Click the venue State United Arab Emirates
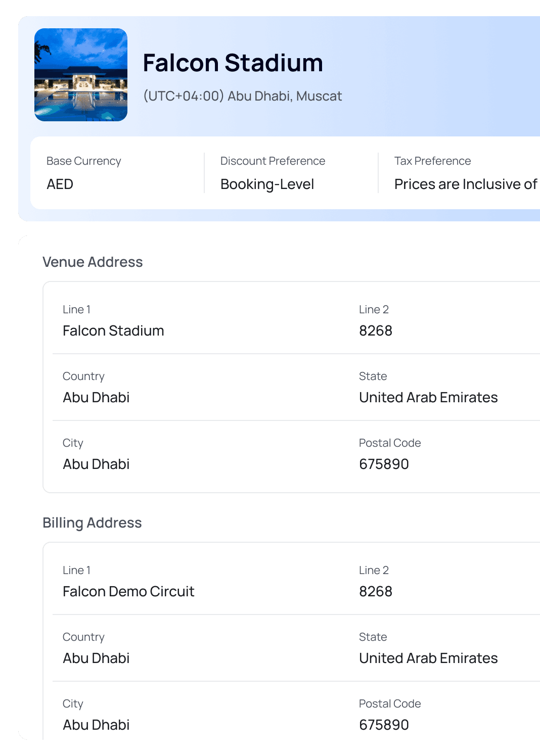The width and height of the screenshot is (540, 756). click(x=428, y=397)
